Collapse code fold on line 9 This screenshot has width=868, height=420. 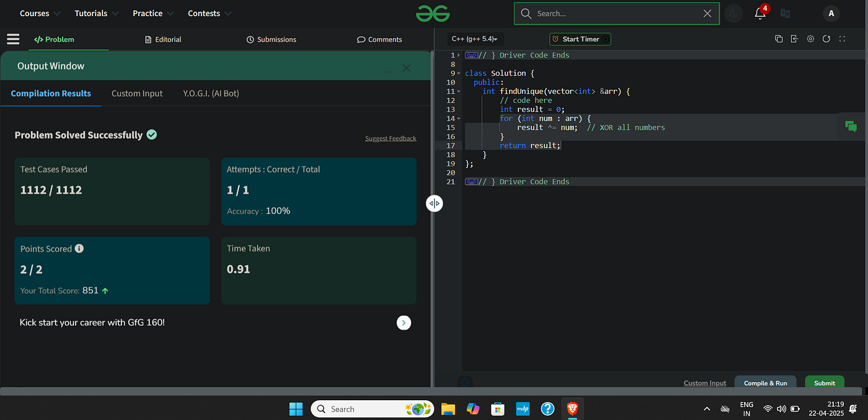pyautogui.click(x=459, y=73)
